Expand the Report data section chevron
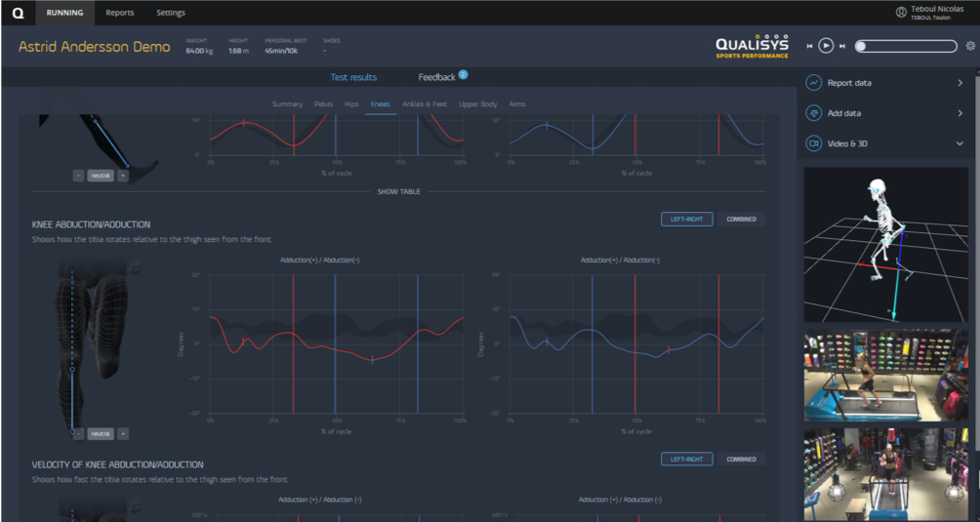Image resolution: width=980 pixels, height=522 pixels. [x=960, y=83]
